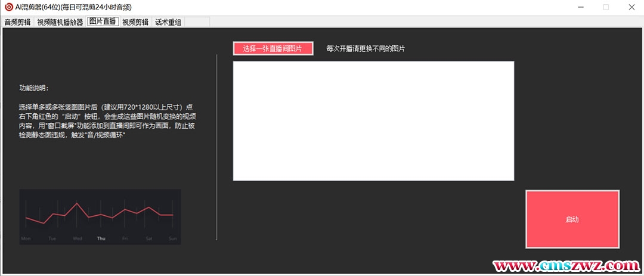644x276 pixels.
Task: Open the 话术重组 tab
Action: 168,23
